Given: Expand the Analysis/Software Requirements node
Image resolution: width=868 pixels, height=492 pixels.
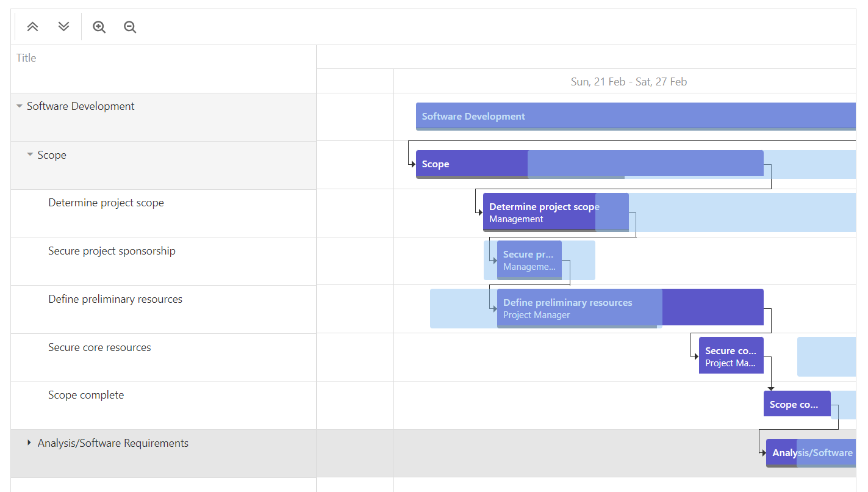Looking at the screenshot, I should tap(29, 443).
